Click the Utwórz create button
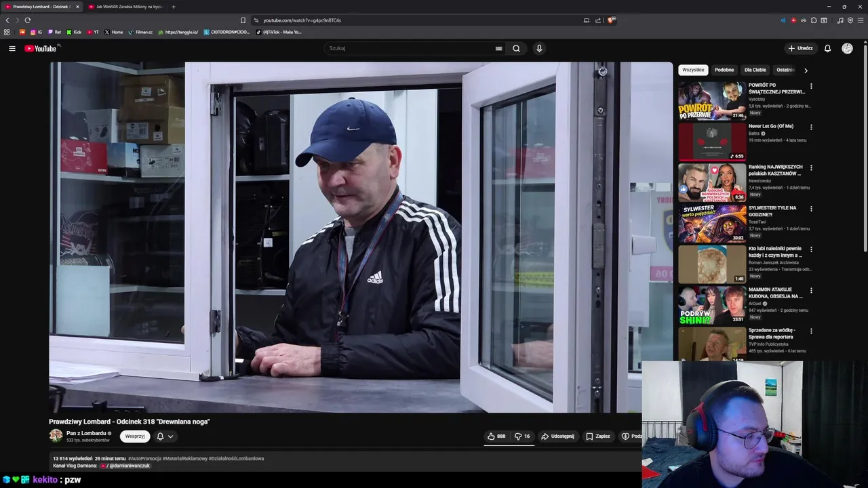868x488 pixels. (x=800, y=48)
